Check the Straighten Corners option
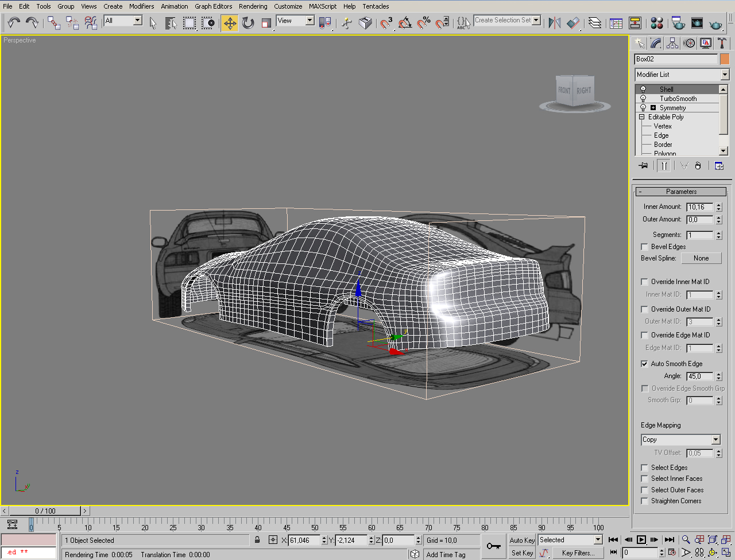The width and height of the screenshot is (735, 560). pyautogui.click(x=644, y=501)
